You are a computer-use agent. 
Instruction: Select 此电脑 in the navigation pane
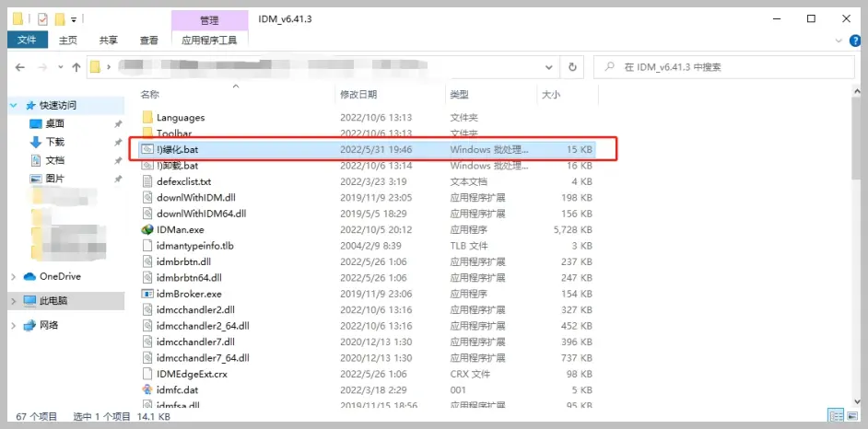[x=53, y=301]
